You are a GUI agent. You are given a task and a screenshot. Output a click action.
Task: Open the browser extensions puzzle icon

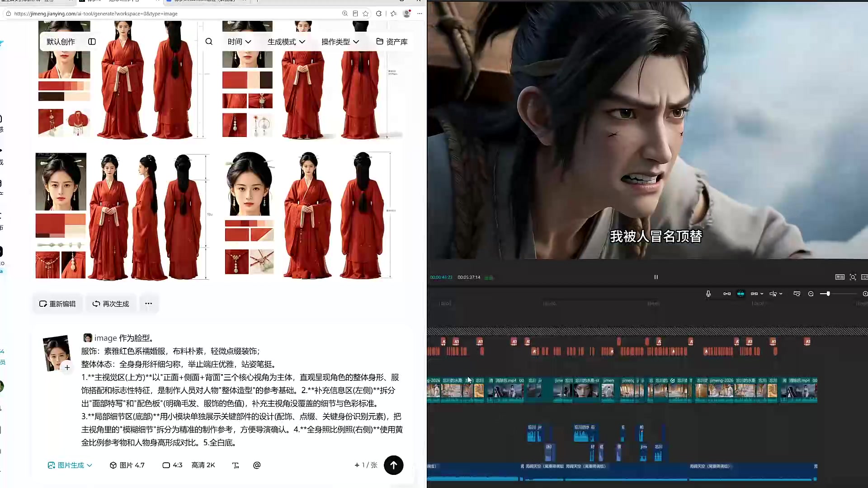pos(379,14)
